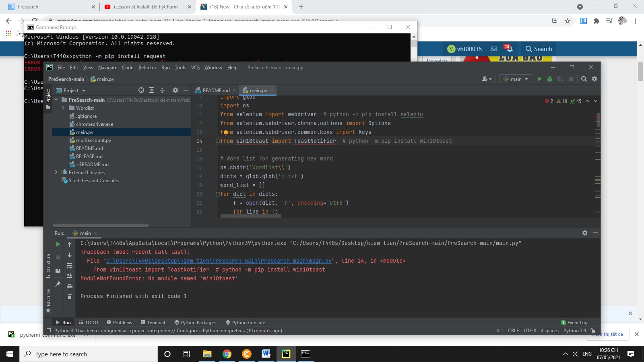The width and height of the screenshot is (644, 362).
Task: Open Search Everywhere magnifier in PyCharm toolbar
Action: click(584, 79)
